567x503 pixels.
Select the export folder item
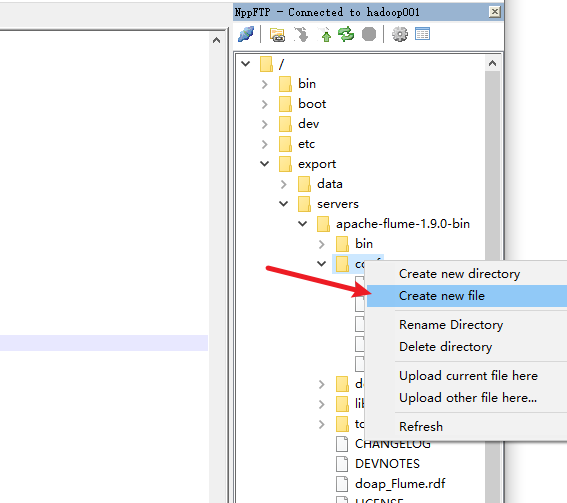(x=317, y=164)
